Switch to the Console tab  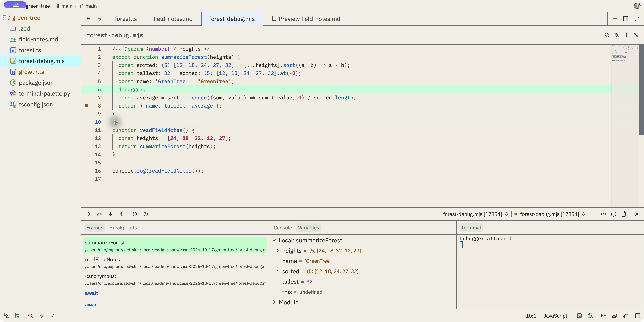coord(283,228)
